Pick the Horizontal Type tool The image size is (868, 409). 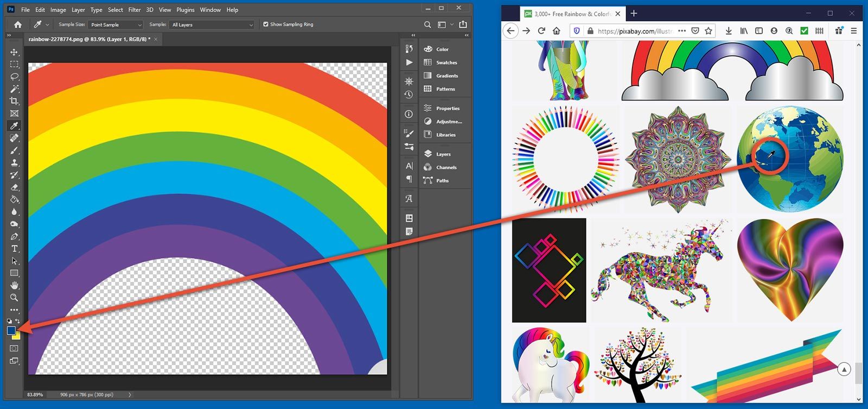point(14,249)
